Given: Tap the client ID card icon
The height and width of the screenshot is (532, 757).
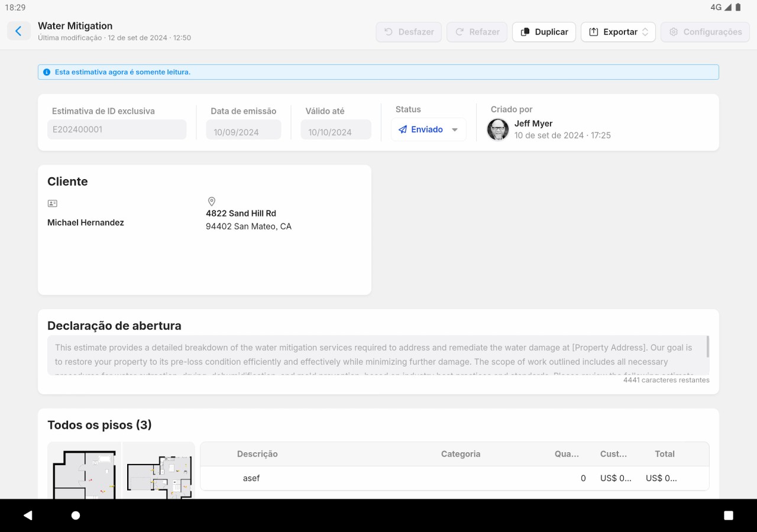Looking at the screenshot, I should tap(53, 203).
